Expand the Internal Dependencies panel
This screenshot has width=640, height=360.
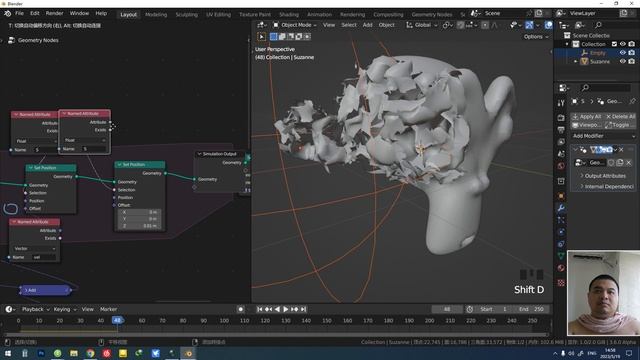coord(607,187)
